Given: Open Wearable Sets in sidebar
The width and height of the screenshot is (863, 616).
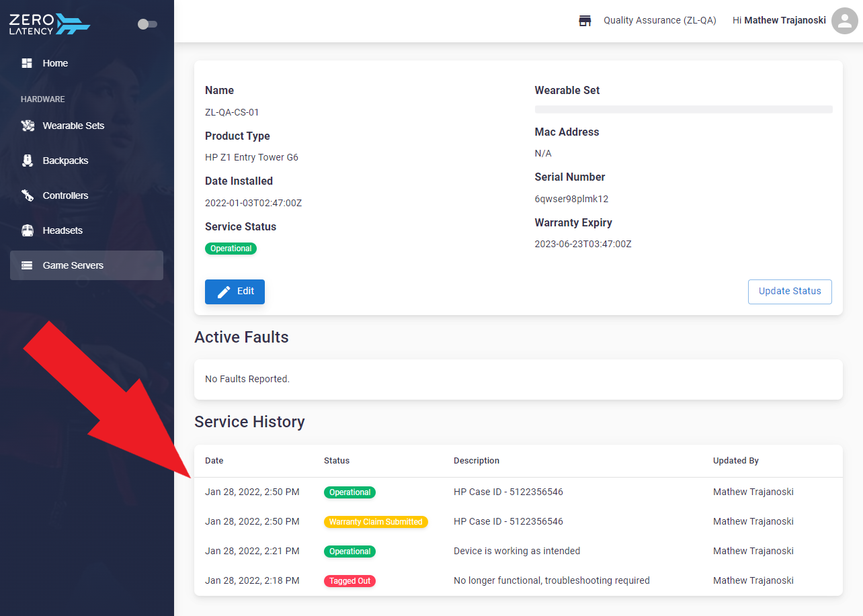Looking at the screenshot, I should coord(87,126).
